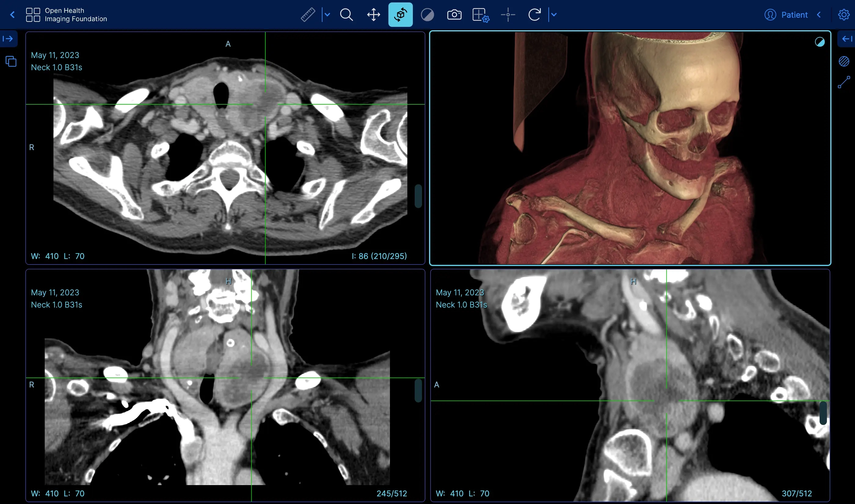This screenshot has width=855, height=504.
Task: Select the Length measurement ruler tool
Action: (308, 15)
